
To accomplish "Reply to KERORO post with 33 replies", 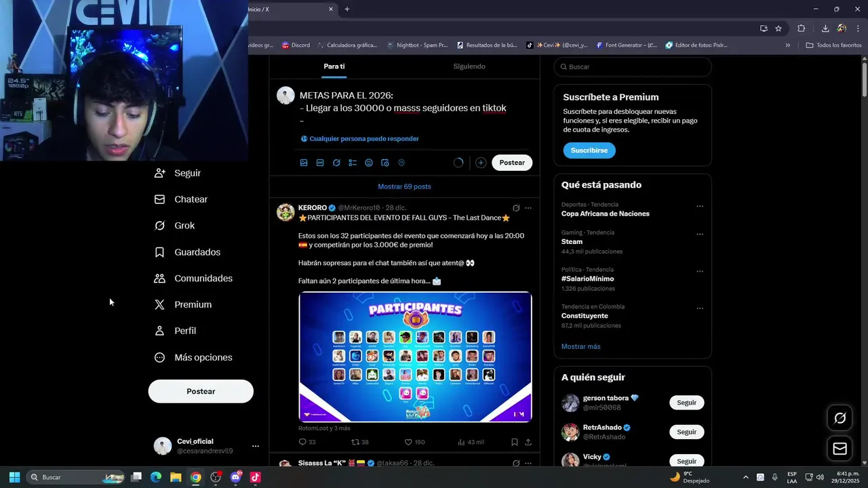I will click(307, 442).
